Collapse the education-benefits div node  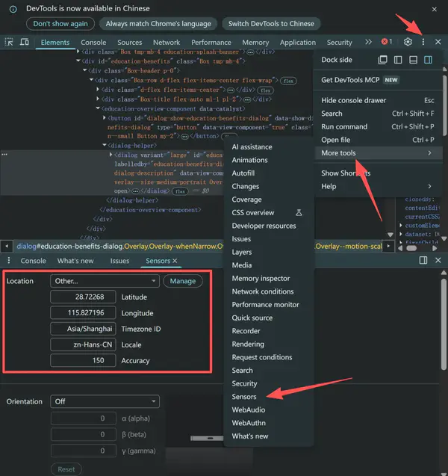point(78,61)
